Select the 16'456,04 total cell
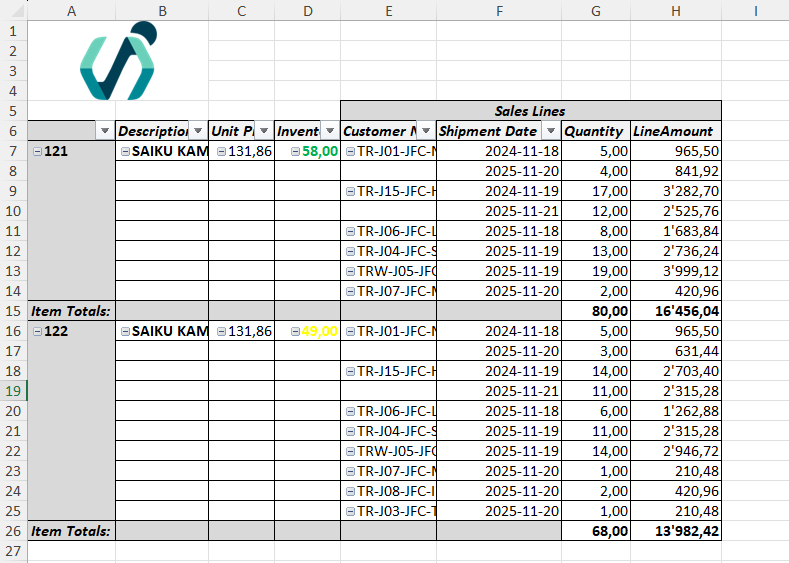This screenshot has height=563, width=789. click(x=676, y=311)
